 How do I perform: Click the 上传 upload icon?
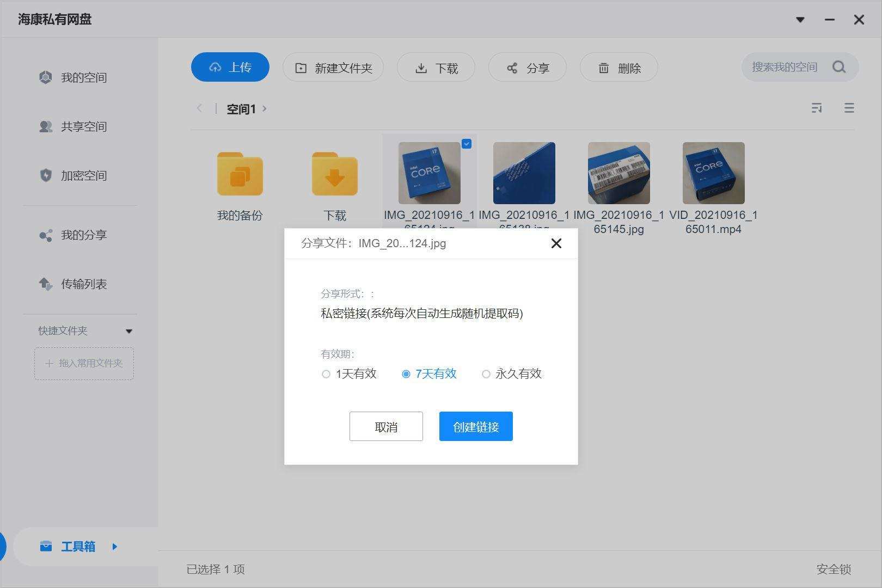216,67
